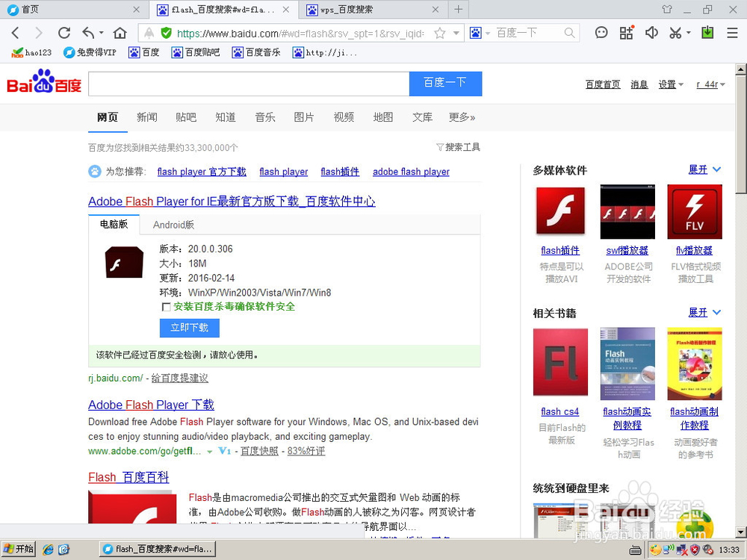747x560 pixels.
Task: Open the Adobe Flash Player 下载 result link
Action: [151, 405]
